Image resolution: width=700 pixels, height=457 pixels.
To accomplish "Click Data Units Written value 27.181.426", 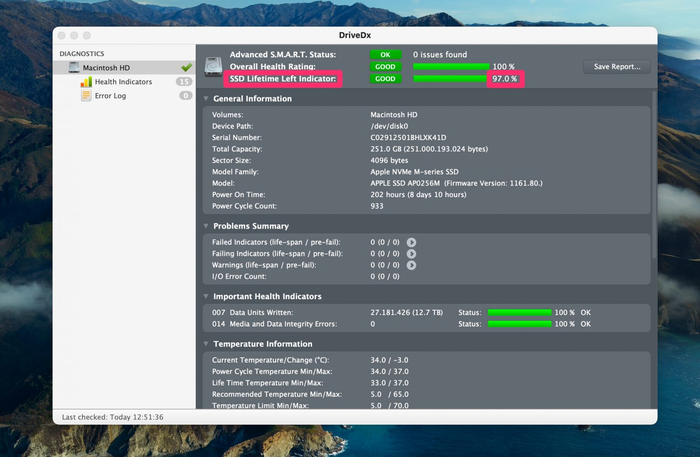I will [406, 312].
